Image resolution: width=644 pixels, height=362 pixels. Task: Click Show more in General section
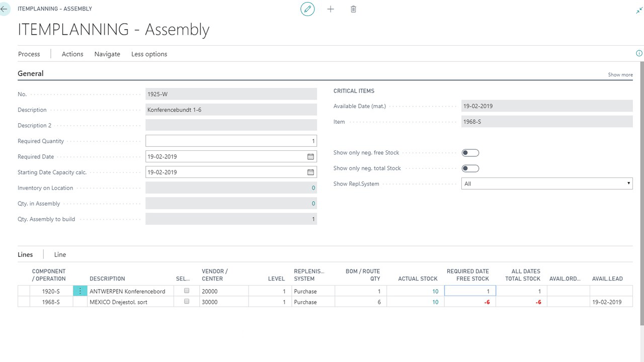pos(620,75)
